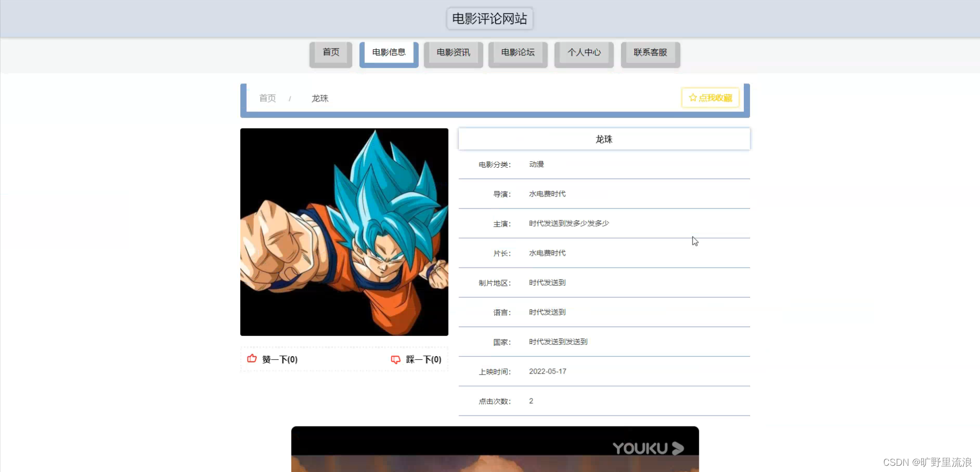
Task: Open the 联系客服 tab
Action: tap(651, 54)
